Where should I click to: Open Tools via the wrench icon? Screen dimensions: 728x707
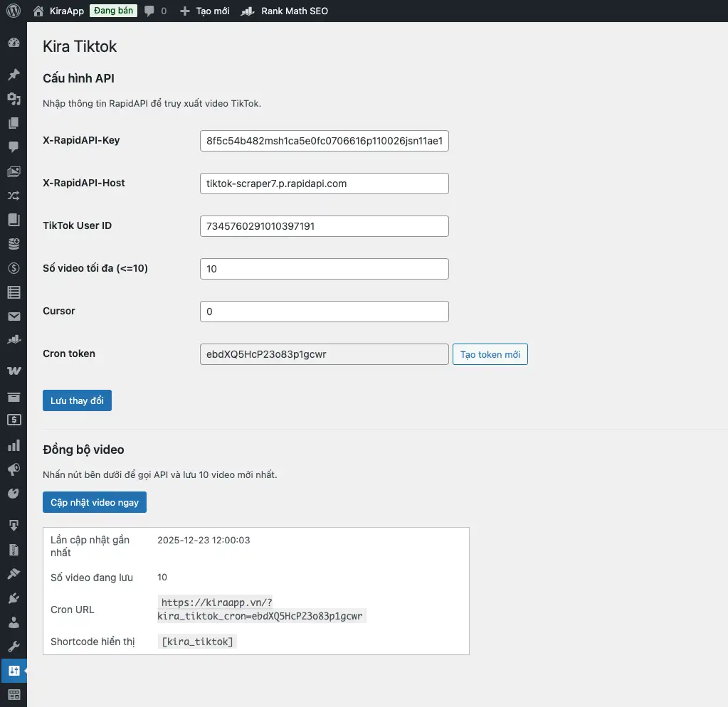[14, 647]
